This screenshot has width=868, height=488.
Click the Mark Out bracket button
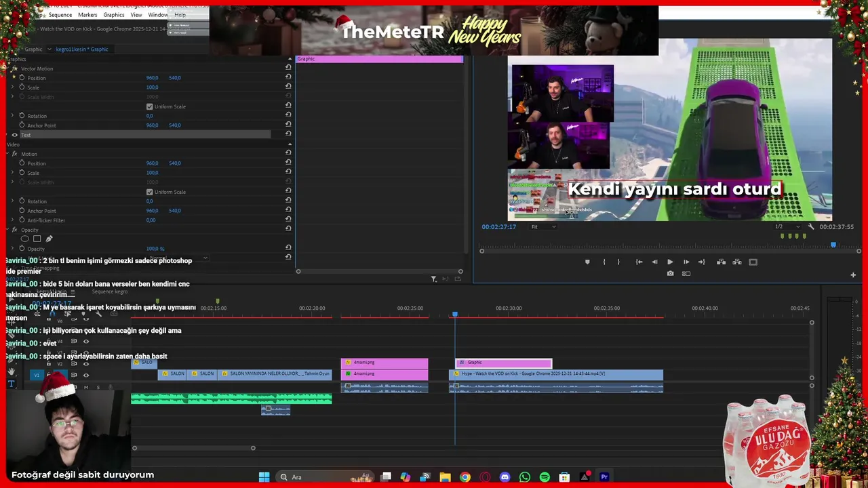618,262
